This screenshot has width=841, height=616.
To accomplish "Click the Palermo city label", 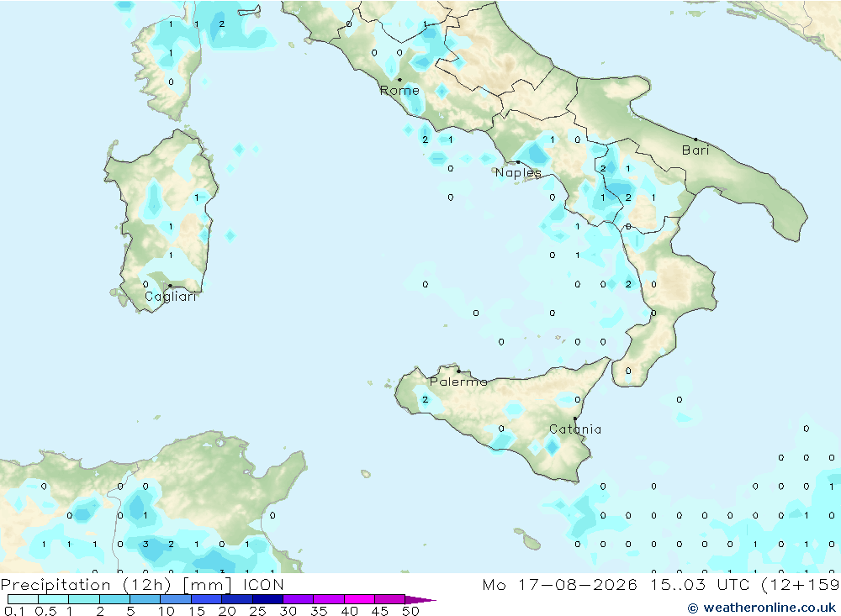I will pos(458,382).
